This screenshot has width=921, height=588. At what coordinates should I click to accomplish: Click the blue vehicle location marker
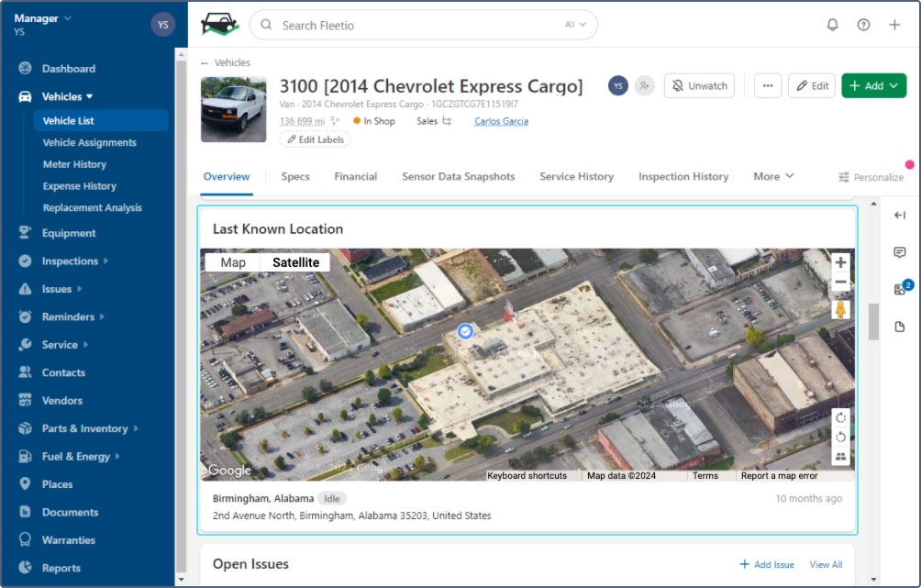coord(465,330)
